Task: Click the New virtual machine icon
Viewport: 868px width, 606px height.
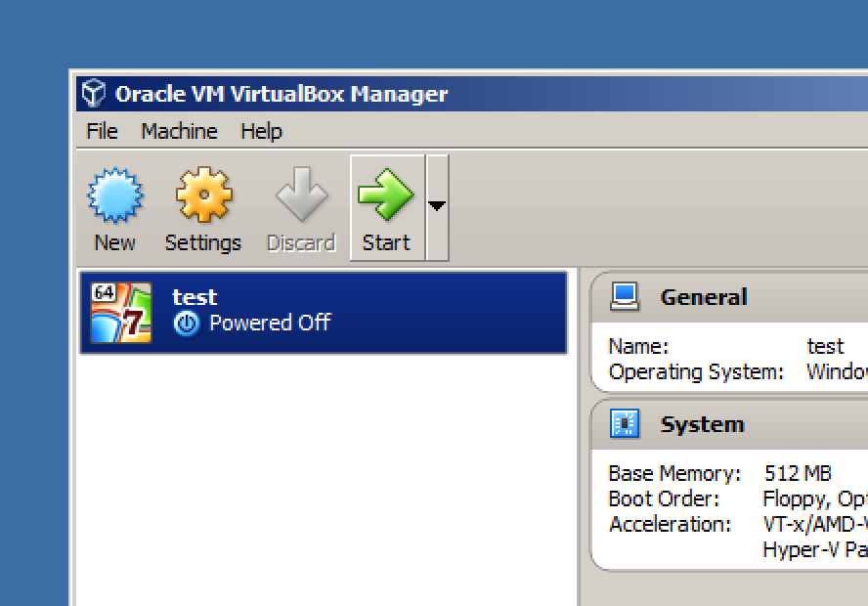Action: click(x=115, y=195)
